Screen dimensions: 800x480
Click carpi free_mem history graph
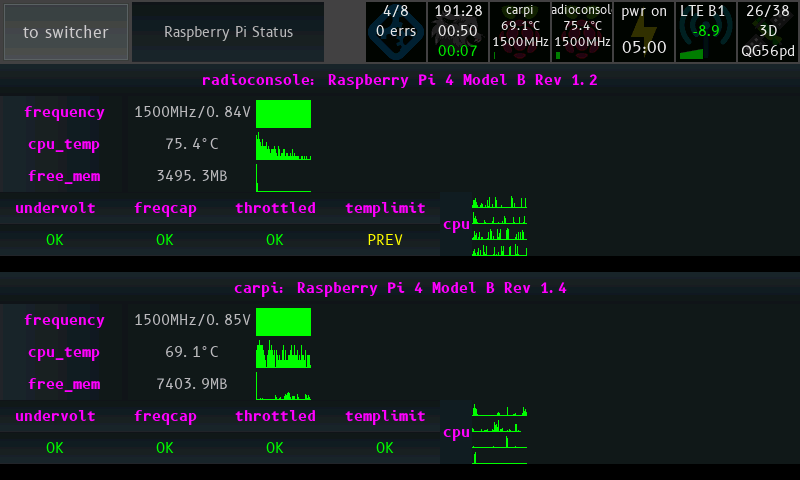tap(283, 386)
